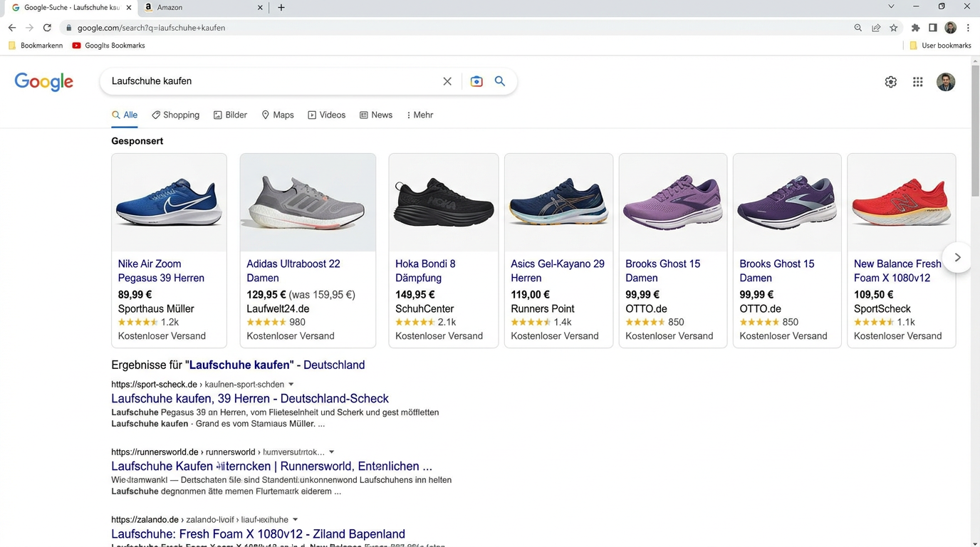
Task: Click the Google logo
Action: point(44,82)
